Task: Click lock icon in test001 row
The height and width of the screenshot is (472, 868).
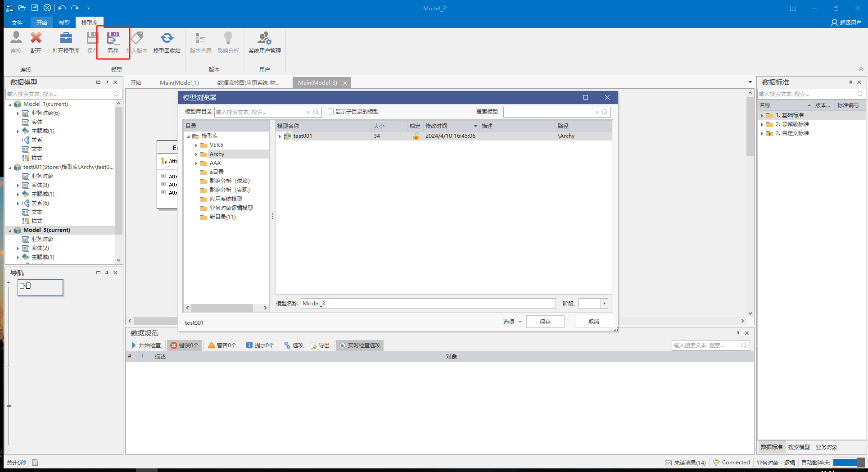Action: click(416, 136)
